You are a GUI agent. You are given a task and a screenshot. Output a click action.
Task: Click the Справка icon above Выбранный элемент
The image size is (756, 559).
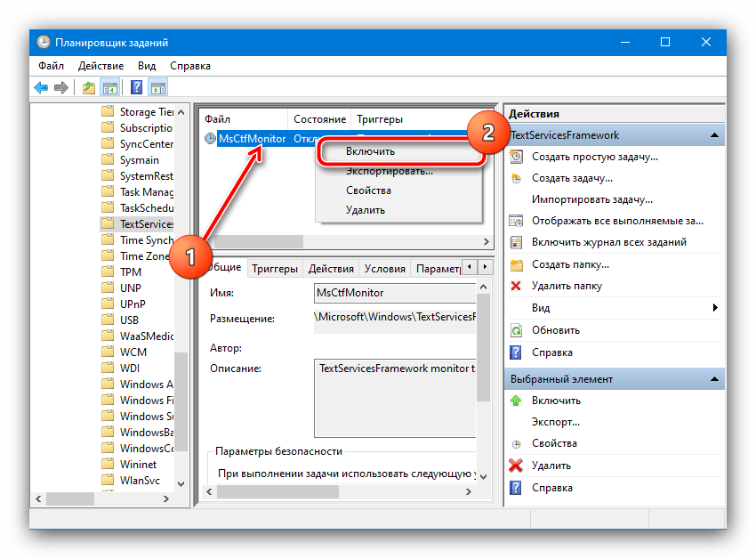[x=516, y=352]
